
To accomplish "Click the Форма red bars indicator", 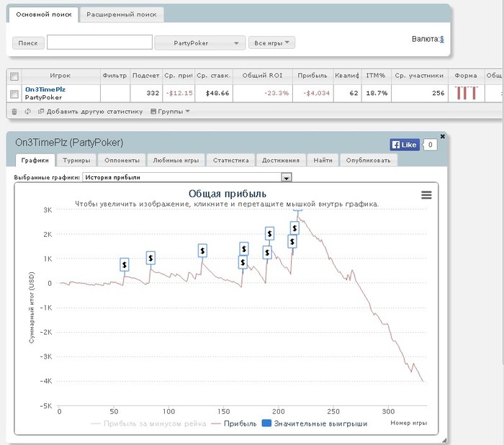I will 466,93.
